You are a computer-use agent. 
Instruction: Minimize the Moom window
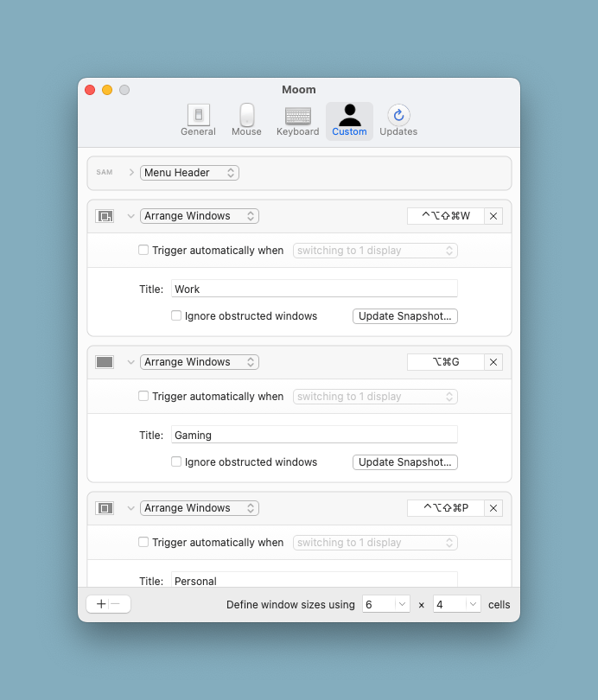click(x=107, y=90)
